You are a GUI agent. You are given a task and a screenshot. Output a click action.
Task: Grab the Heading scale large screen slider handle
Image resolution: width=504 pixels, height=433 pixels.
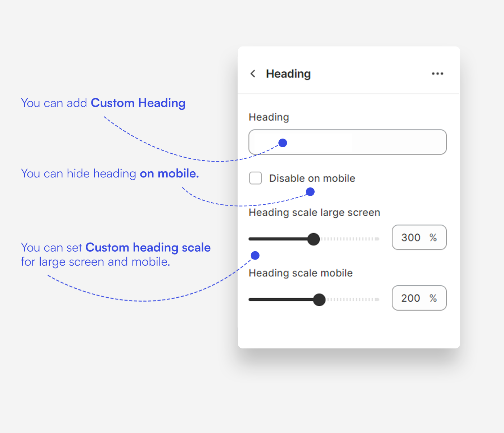coord(314,239)
